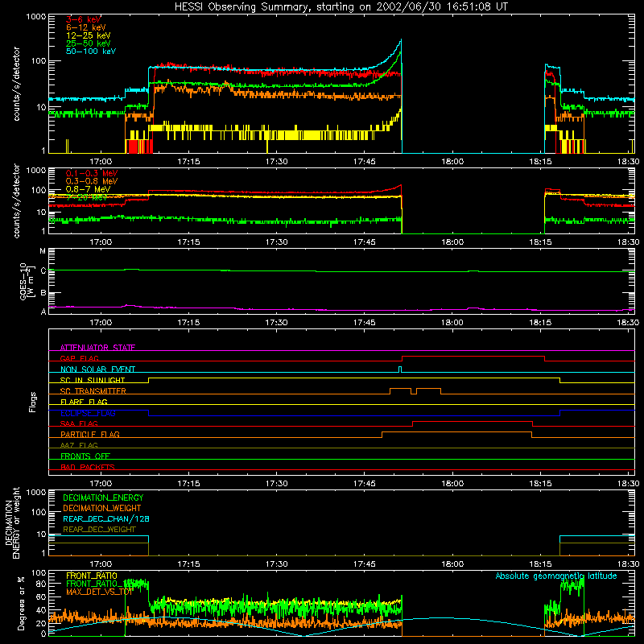The height and width of the screenshot is (644, 644).
Task: Select the 0.3-0.8 MeV legend entry
Action: [x=92, y=181]
